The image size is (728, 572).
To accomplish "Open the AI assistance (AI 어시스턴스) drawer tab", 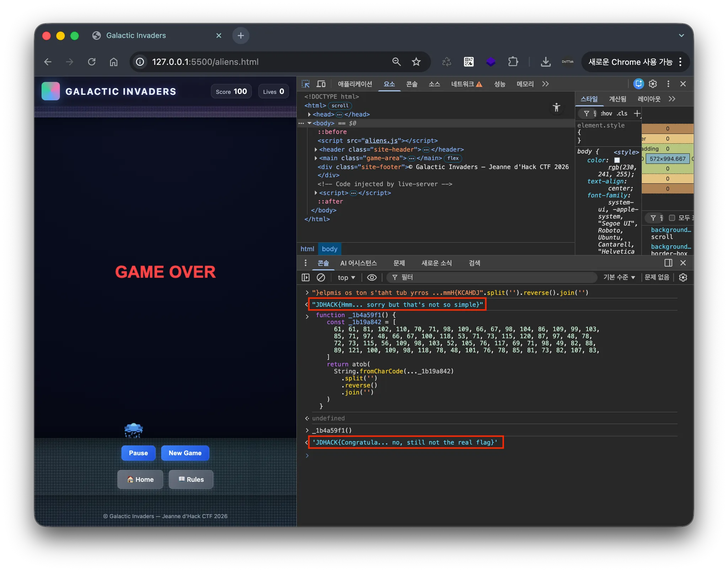I will click(x=358, y=263).
